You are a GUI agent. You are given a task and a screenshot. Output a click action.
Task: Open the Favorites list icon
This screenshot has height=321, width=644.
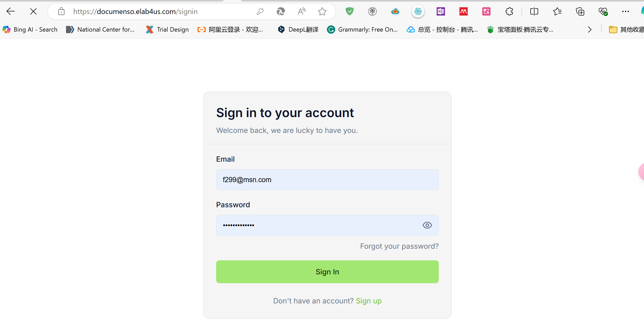click(x=557, y=11)
